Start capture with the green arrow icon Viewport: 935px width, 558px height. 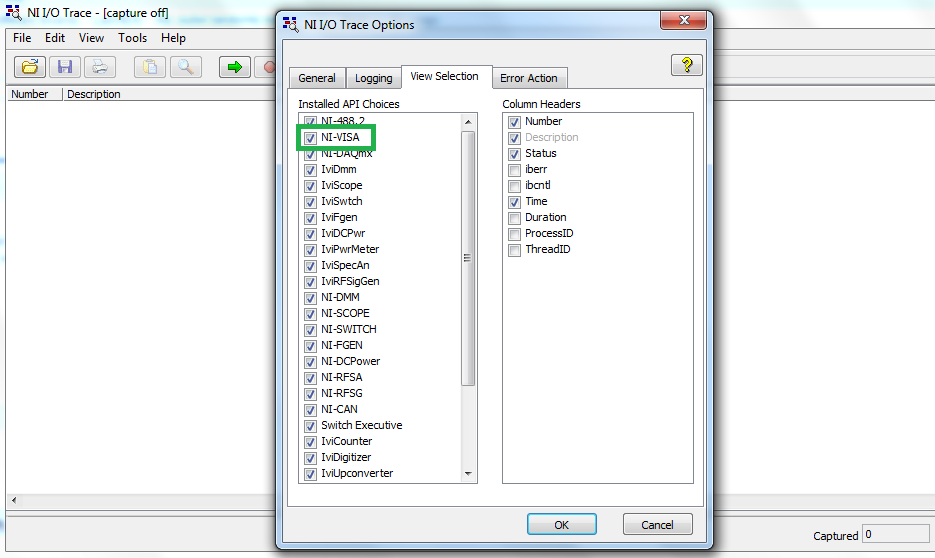(235, 67)
